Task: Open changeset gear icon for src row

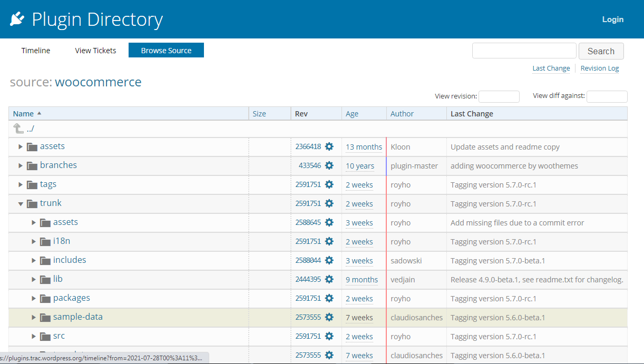Action: (329, 336)
